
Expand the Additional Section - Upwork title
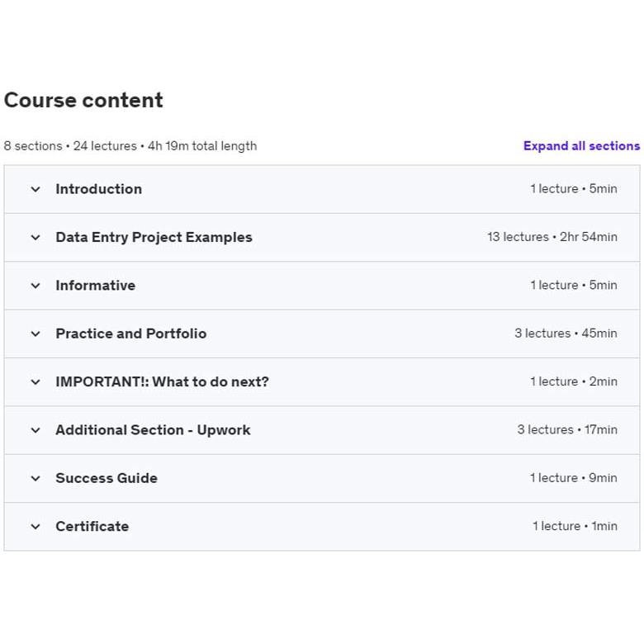pos(153,430)
